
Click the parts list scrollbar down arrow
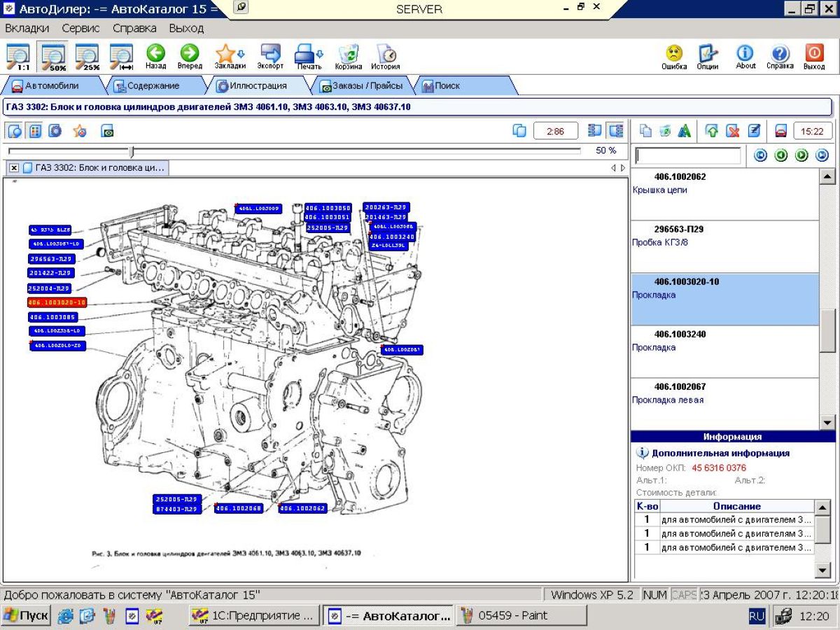tap(827, 422)
